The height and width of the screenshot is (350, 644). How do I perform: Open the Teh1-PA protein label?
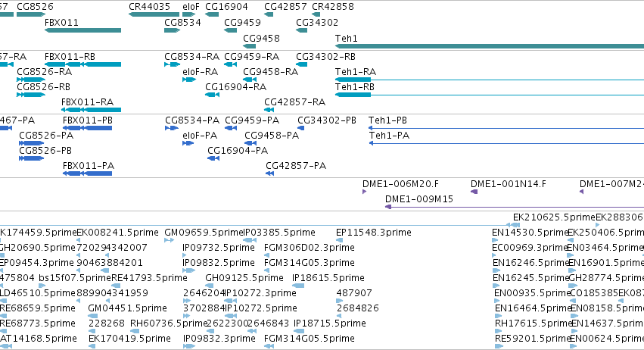point(390,136)
